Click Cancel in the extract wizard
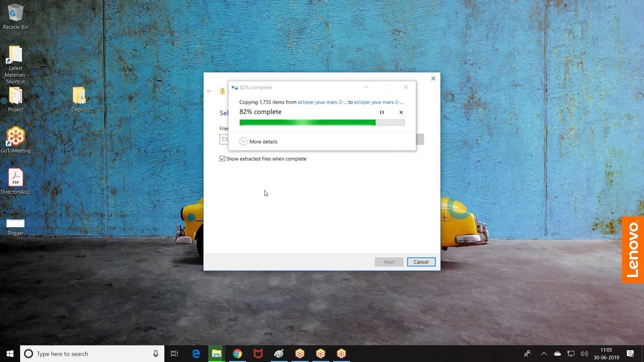The width and height of the screenshot is (644, 362). point(421,262)
